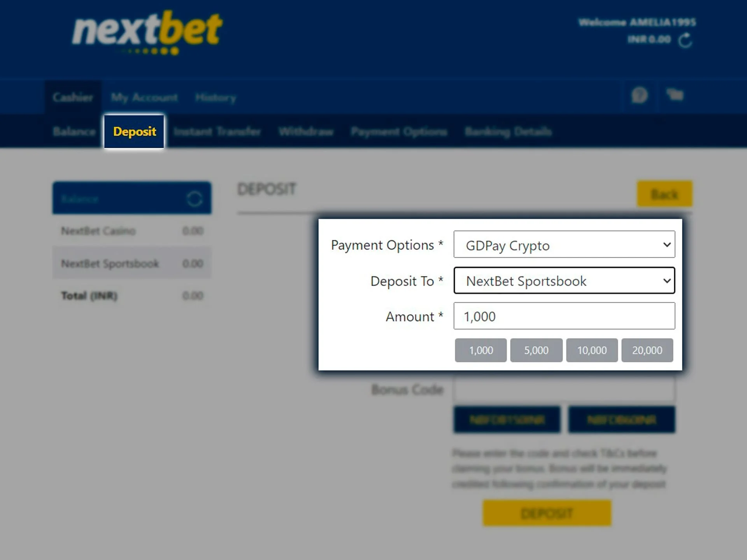
Task: Click the account/profile icon top right
Action: [x=639, y=96]
